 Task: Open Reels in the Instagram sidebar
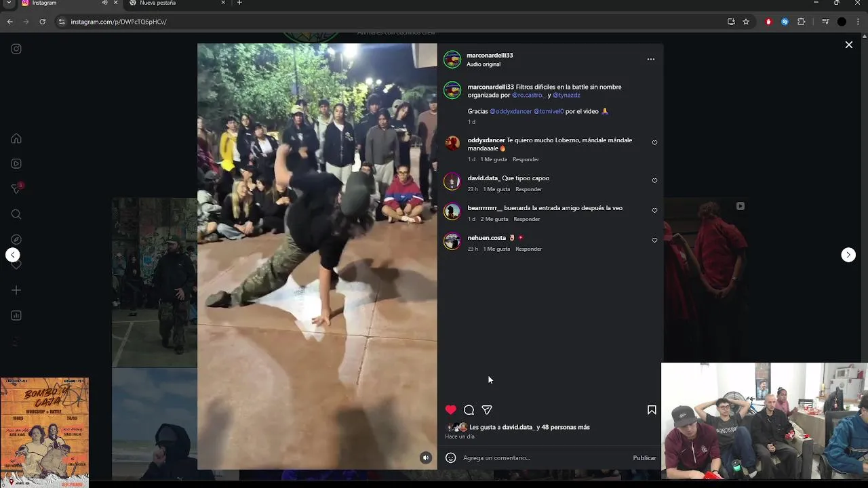click(x=16, y=163)
